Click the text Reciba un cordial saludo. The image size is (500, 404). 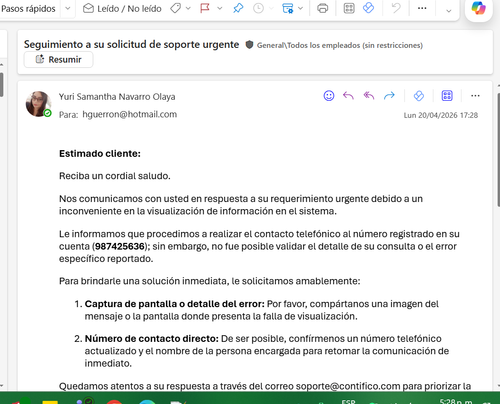[115, 176]
